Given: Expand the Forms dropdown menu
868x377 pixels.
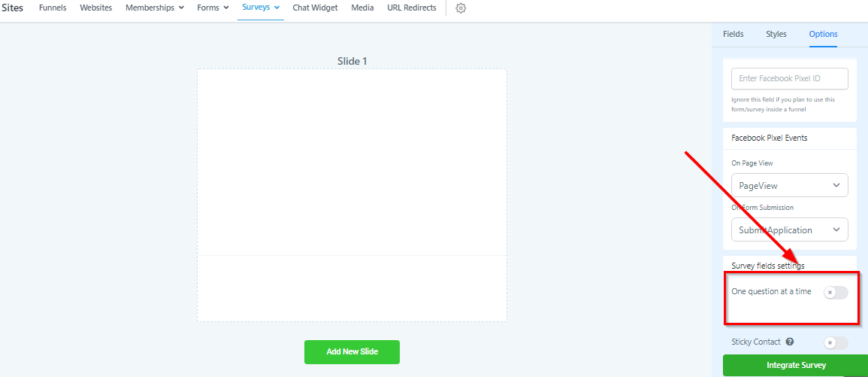Looking at the screenshot, I should click(213, 8).
